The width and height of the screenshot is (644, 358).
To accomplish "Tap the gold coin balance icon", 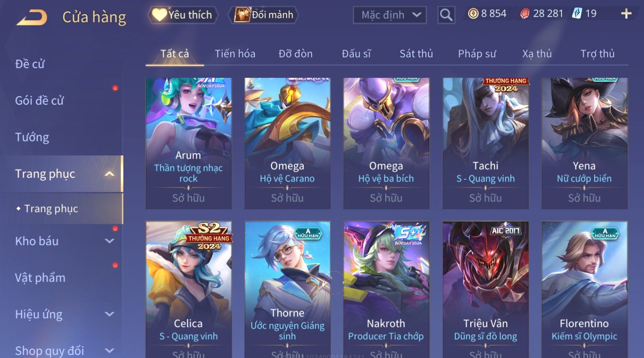I will (x=473, y=14).
